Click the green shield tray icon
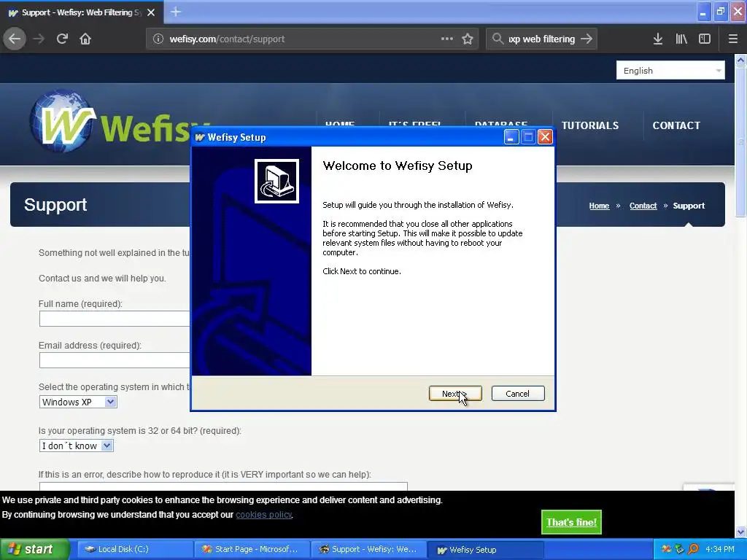This screenshot has width=747, height=560. [680, 549]
